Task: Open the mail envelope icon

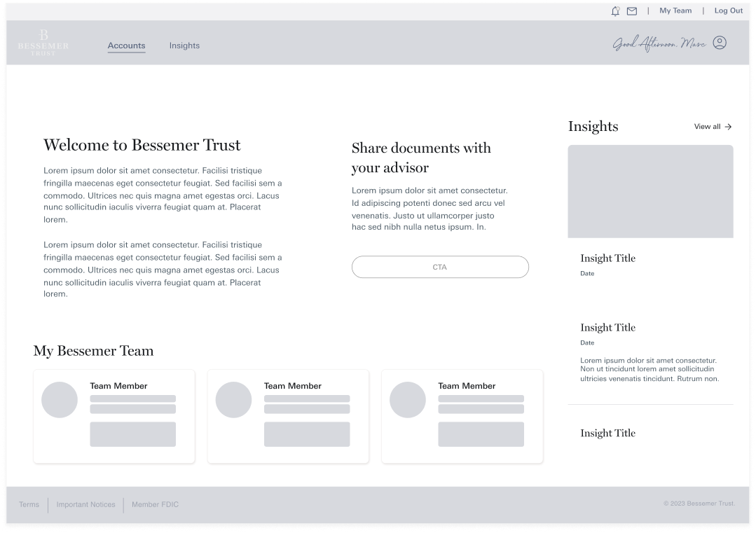Action: pyautogui.click(x=631, y=11)
